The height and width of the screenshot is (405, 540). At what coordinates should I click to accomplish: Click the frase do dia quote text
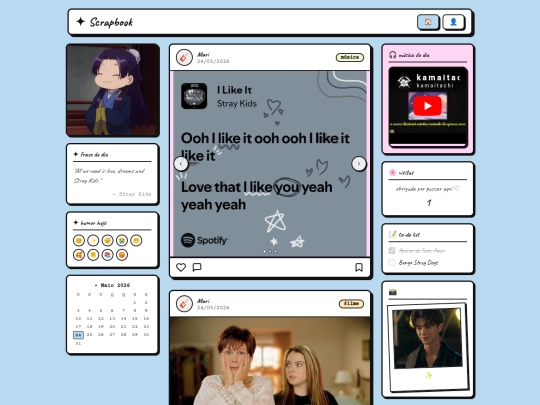point(110,176)
